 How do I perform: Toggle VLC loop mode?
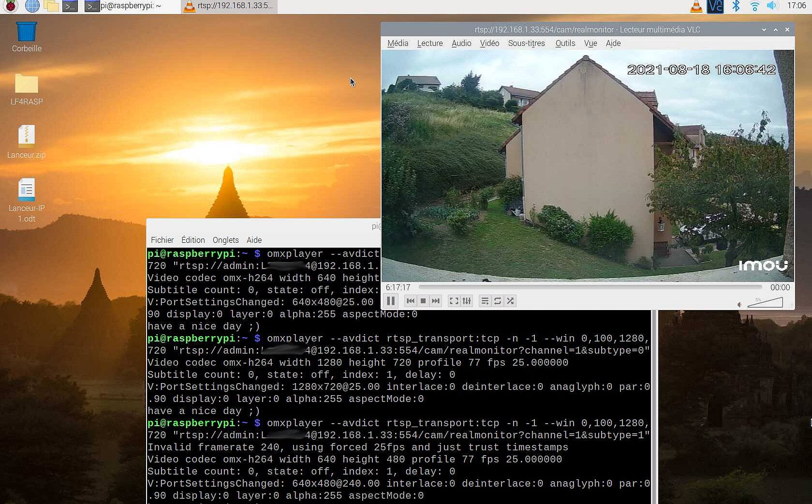[497, 301]
